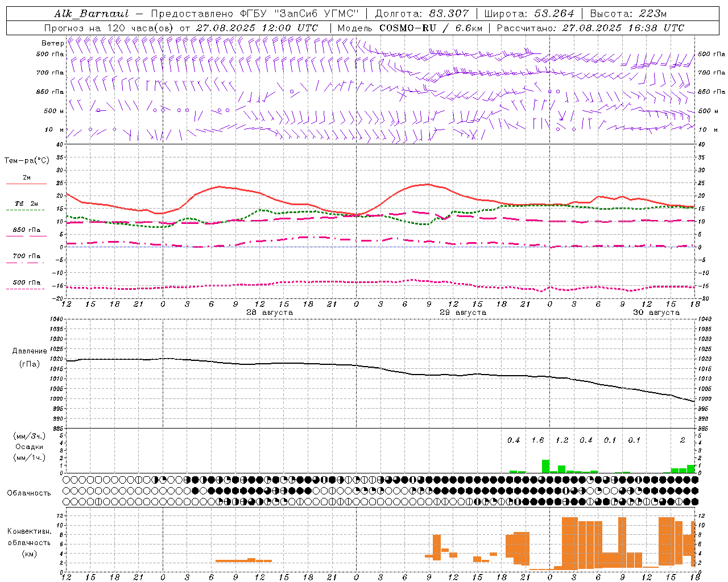Viewport: 728px width, 582px height.
Task: Click the Td 2м dew point legend entry
Action: (27, 203)
